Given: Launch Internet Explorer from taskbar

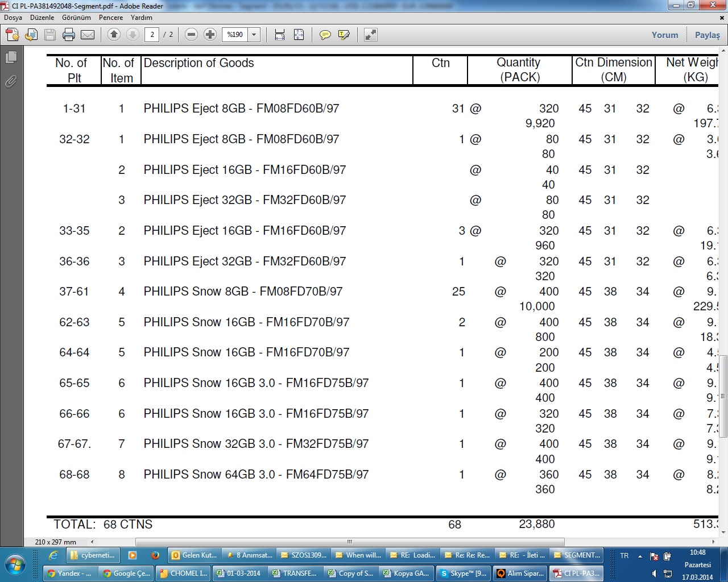Looking at the screenshot, I should click(x=53, y=555).
